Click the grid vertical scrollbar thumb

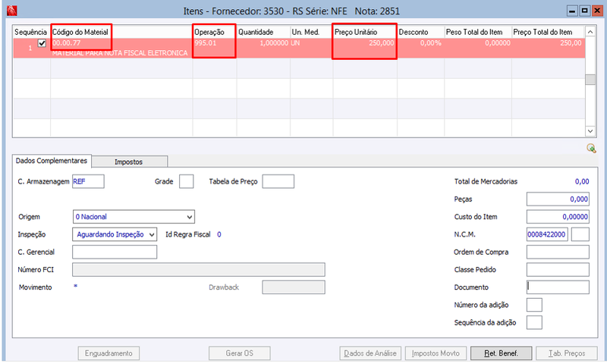pos(590,80)
